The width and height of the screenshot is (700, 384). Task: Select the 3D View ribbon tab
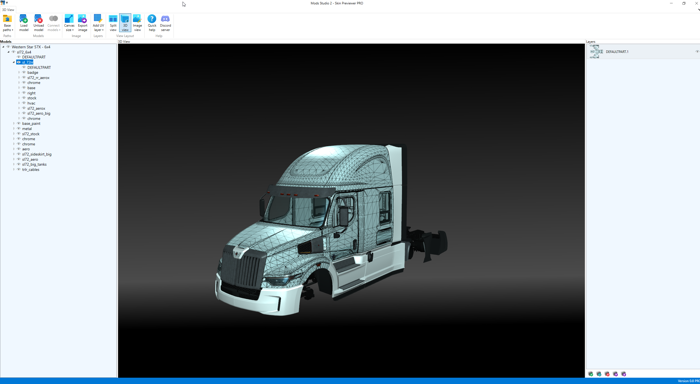coord(8,9)
